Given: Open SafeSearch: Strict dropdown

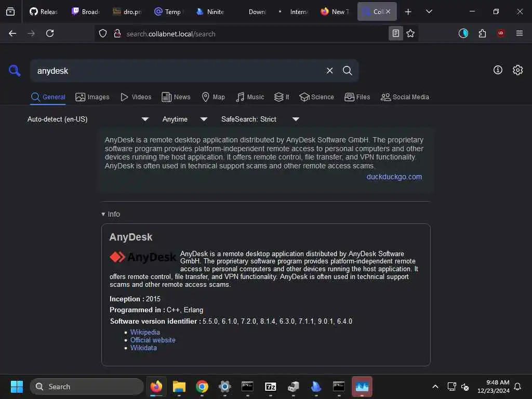Looking at the screenshot, I should [x=260, y=119].
